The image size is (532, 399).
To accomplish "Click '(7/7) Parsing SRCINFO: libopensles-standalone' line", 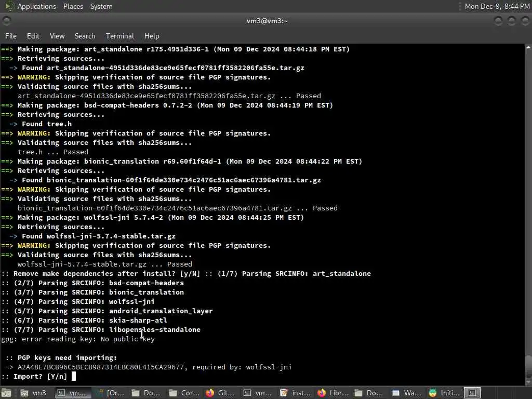I will pyautogui.click(x=101, y=329).
